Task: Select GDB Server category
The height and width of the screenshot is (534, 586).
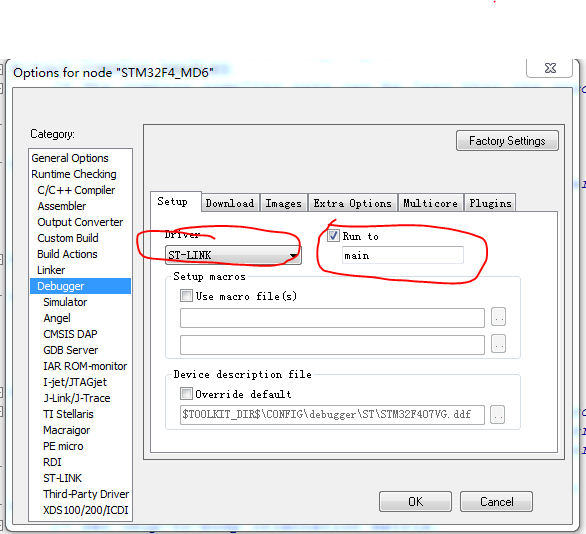Action: [x=71, y=350]
